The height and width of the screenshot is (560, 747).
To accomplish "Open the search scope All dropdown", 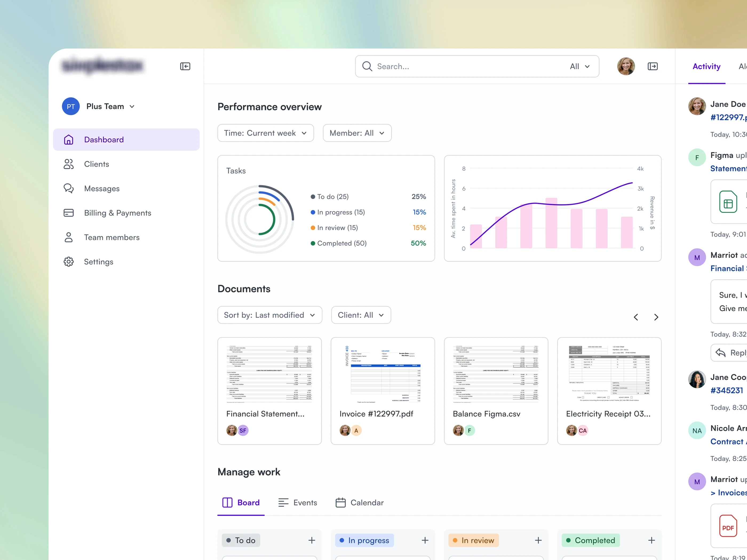I will click(579, 66).
